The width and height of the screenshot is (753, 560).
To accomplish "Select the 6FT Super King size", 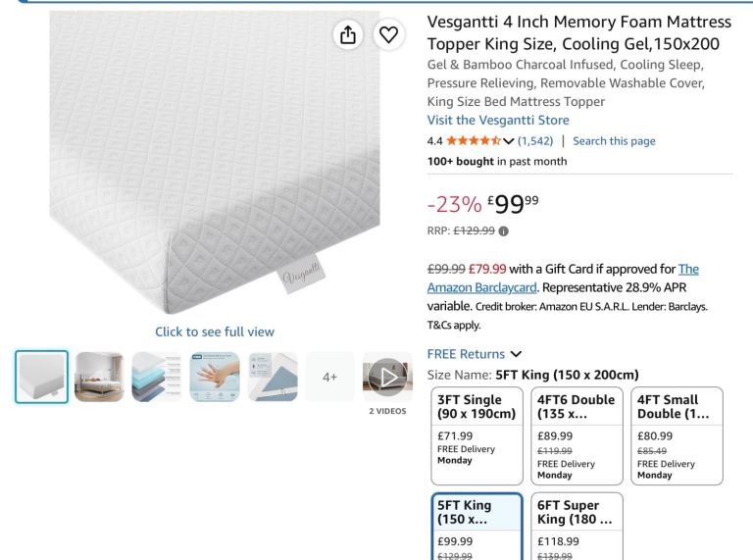I will pyautogui.click(x=577, y=527).
